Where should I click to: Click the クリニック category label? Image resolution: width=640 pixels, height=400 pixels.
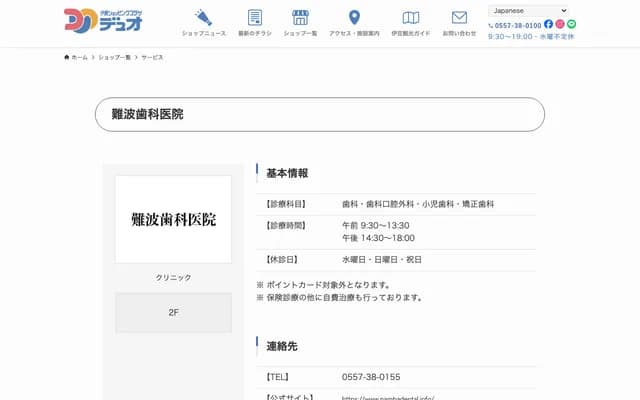173,278
